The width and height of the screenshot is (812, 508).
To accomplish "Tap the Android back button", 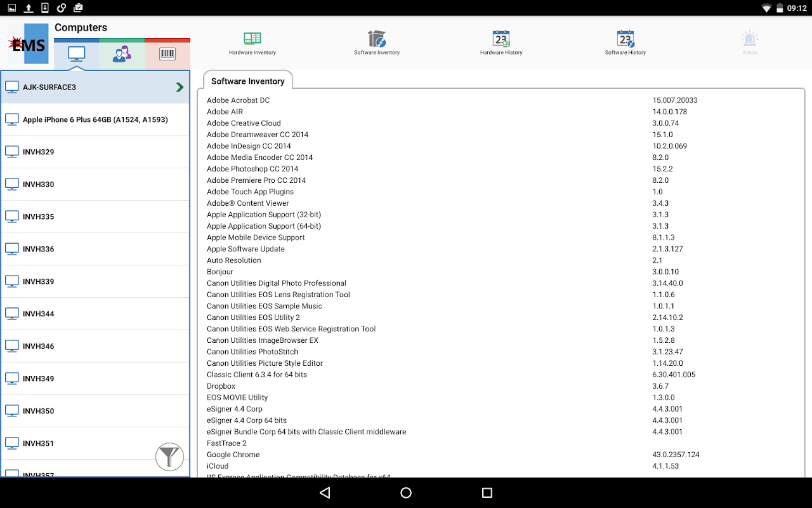I will [x=325, y=493].
